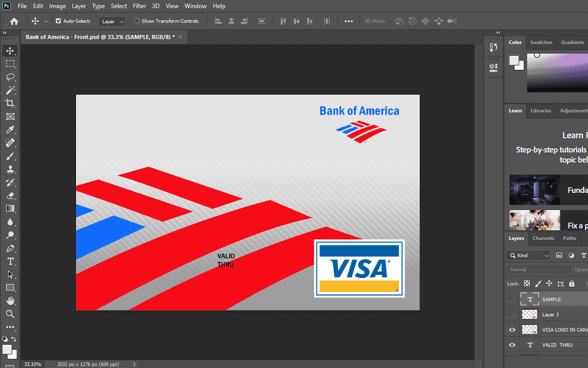Image resolution: width=588 pixels, height=368 pixels.
Task: Open more align options ellipsis
Action: (349, 21)
